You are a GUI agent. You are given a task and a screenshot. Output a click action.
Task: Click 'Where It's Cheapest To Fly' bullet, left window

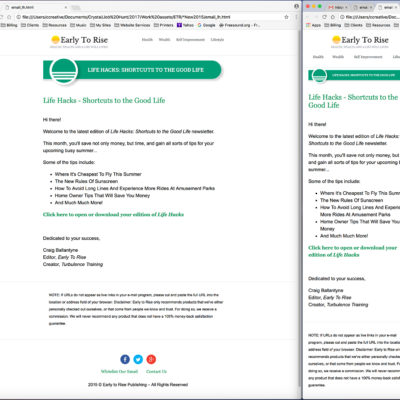pos(98,174)
